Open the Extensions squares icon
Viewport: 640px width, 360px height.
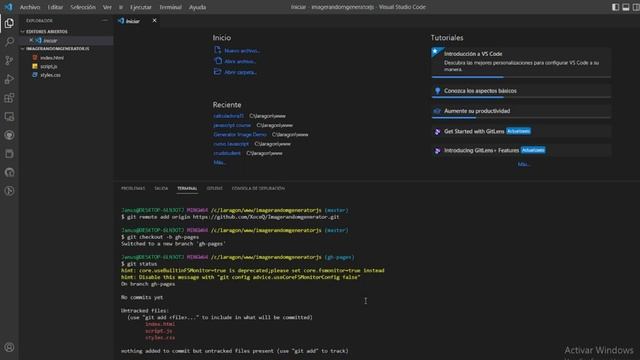[x=9, y=98]
